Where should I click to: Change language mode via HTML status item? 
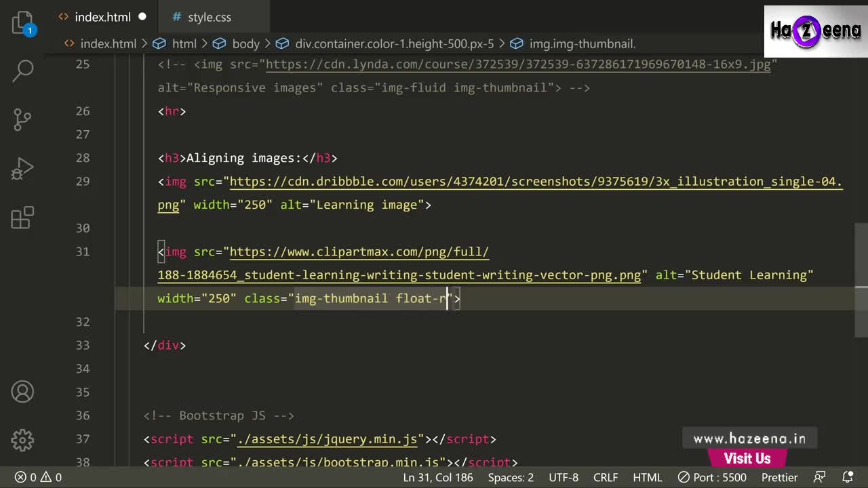(648, 477)
